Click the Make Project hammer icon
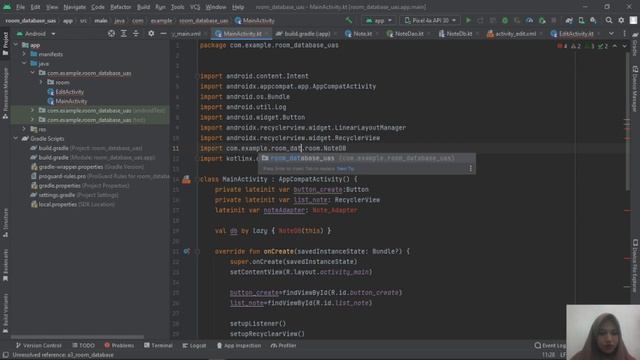The height and width of the screenshot is (360, 640). [349, 20]
